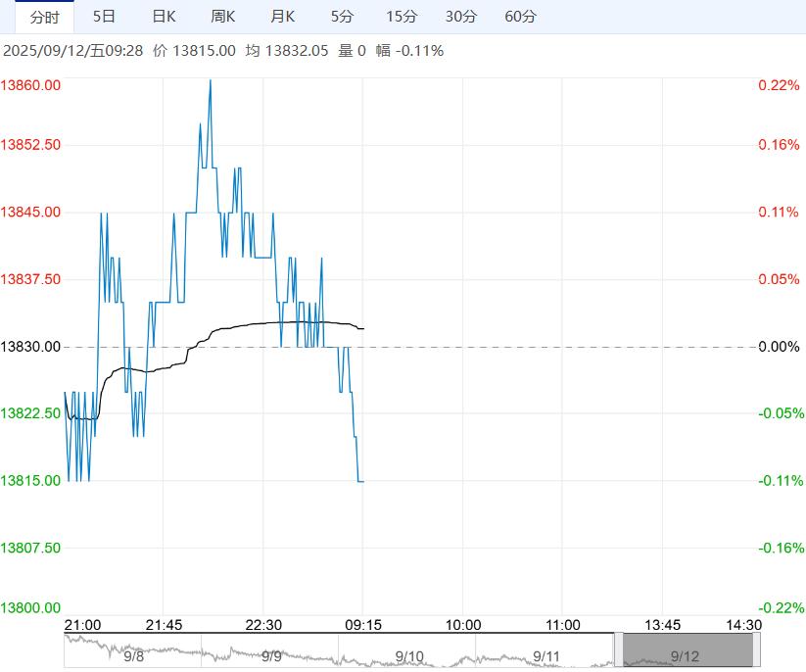Click the 21:45 time axis label
Viewport: 806px width, 672px height.
164,625
